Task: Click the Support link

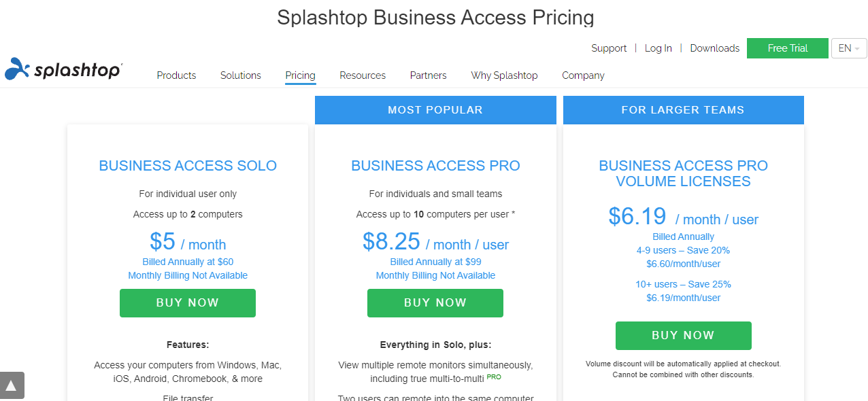Action: 609,48
